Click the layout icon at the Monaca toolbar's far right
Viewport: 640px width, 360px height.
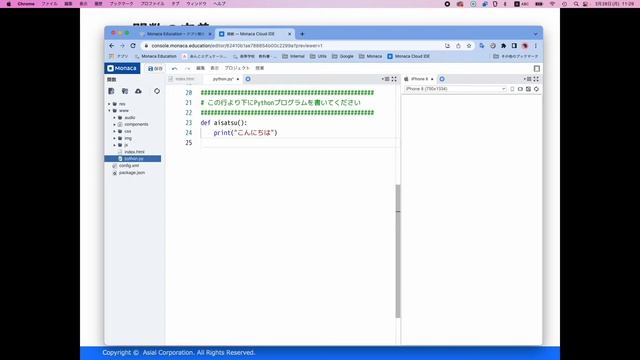click(x=537, y=69)
